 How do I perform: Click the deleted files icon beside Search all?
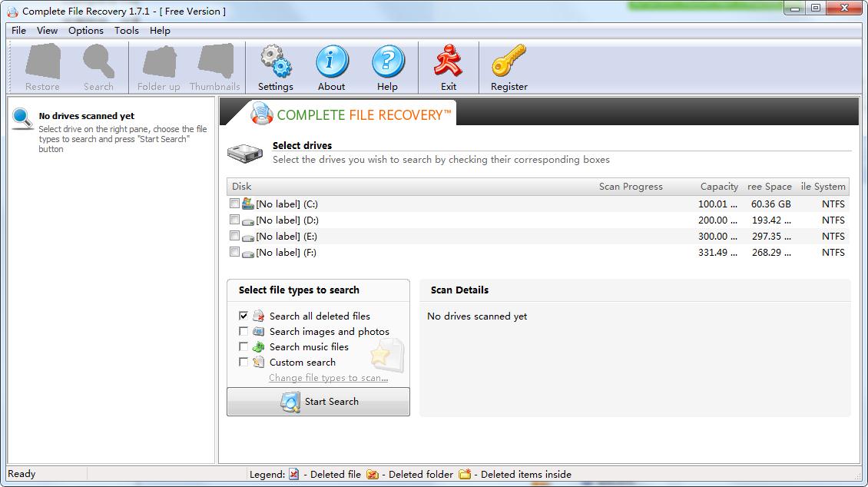click(259, 316)
